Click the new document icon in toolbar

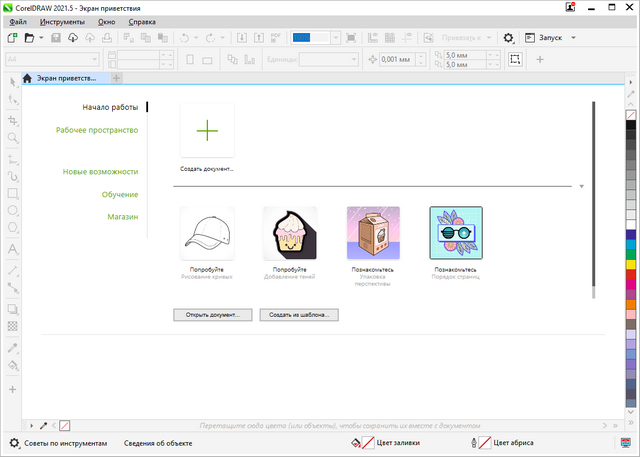[x=12, y=37]
